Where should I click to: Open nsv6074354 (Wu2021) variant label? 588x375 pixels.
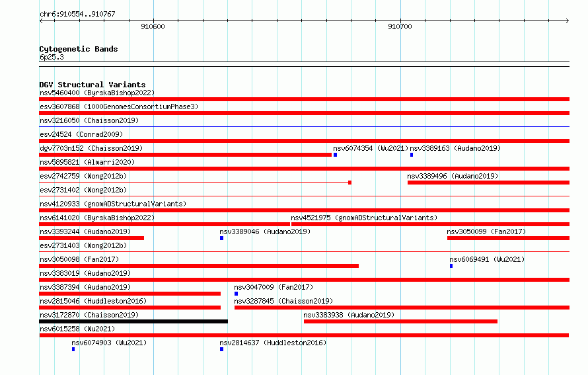[x=371, y=148]
